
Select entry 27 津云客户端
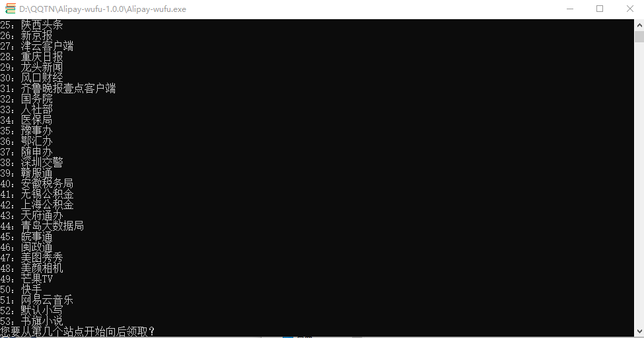click(x=46, y=46)
